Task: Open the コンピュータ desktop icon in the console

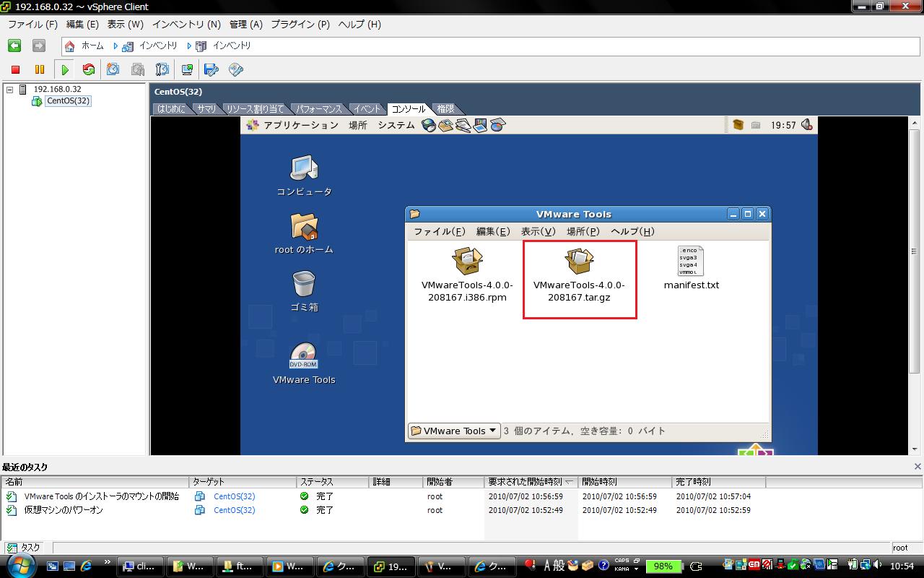Action: pos(304,176)
